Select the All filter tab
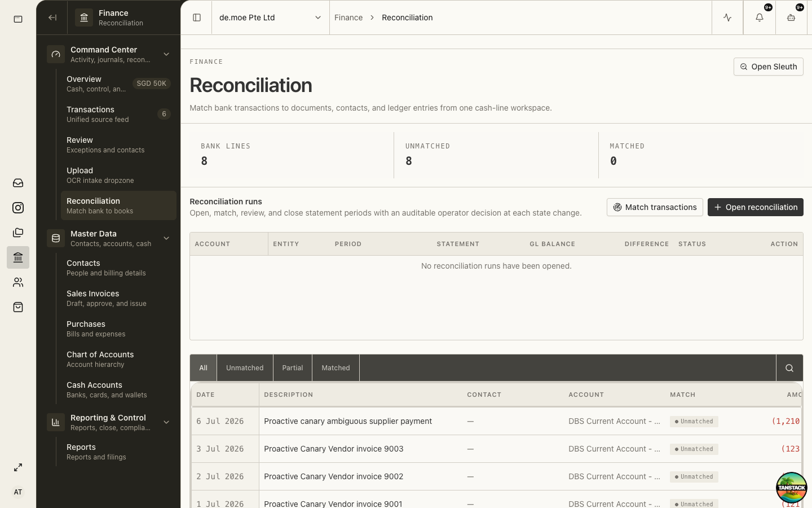812x508 pixels. pos(203,368)
